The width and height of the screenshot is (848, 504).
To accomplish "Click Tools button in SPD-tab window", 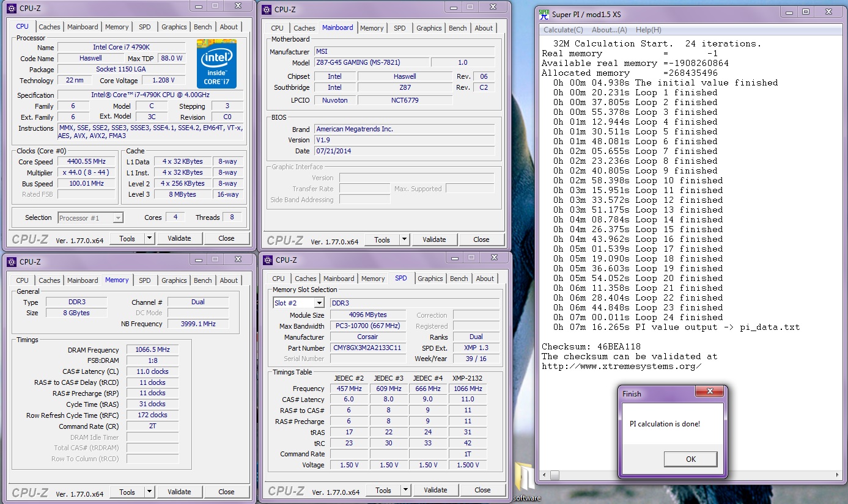I will (x=383, y=491).
